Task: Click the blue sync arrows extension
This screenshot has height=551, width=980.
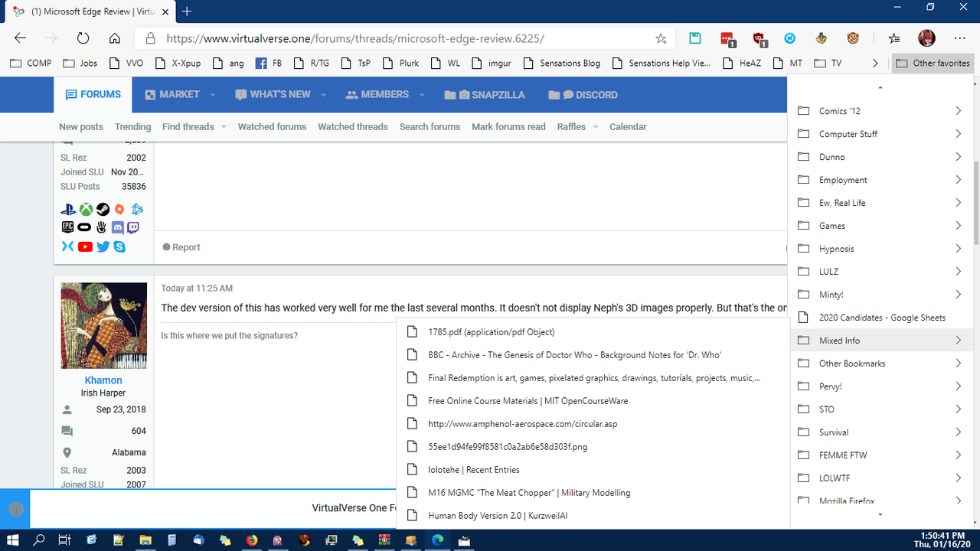Action: pyautogui.click(x=790, y=38)
